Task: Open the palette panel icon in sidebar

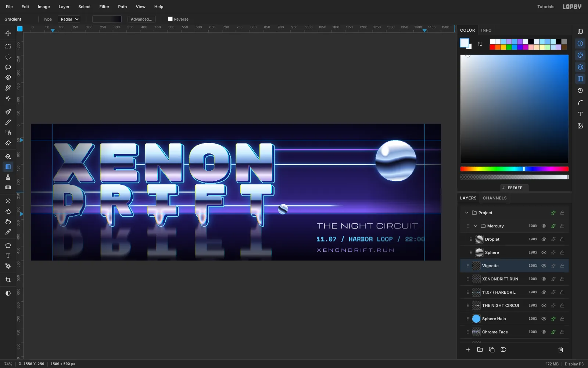Action: tap(580, 55)
